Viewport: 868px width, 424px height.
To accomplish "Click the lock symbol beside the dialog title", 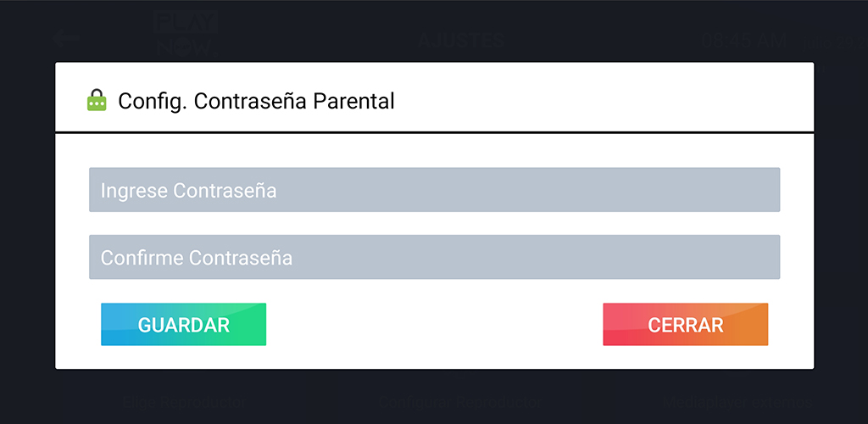I will 97,101.
